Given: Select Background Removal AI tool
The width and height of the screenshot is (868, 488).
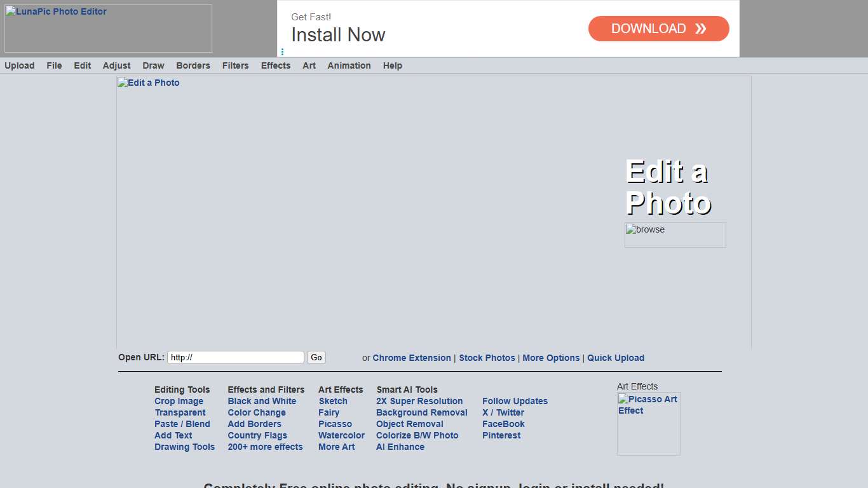Looking at the screenshot, I should tap(421, 412).
